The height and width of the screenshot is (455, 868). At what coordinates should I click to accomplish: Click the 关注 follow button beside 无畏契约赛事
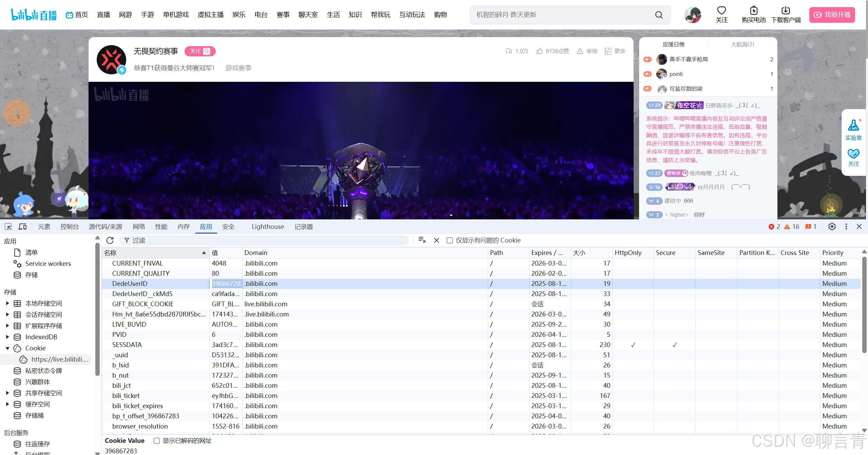click(199, 51)
